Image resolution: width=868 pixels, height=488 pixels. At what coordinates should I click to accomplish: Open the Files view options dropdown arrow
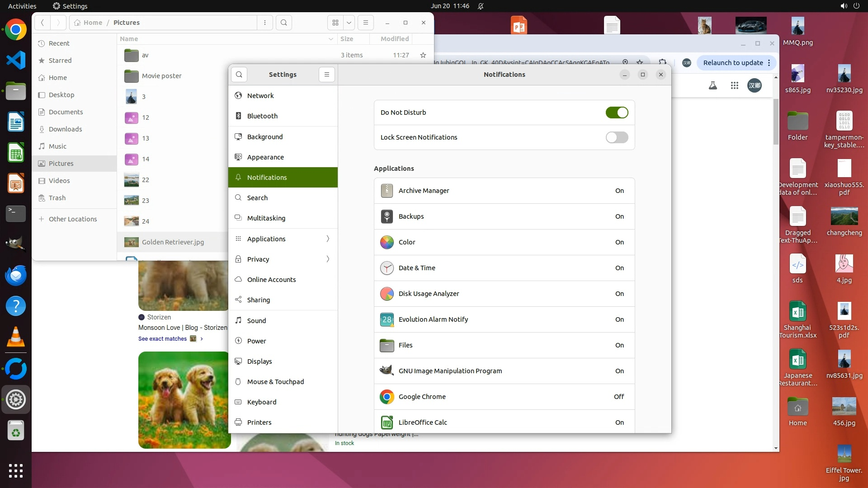point(349,23)
